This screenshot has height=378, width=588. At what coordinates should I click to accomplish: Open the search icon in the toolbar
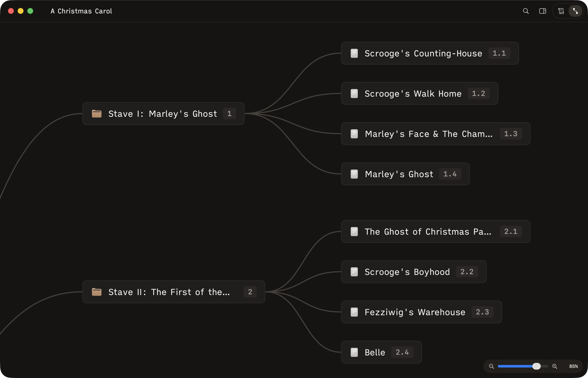point(525,11)
